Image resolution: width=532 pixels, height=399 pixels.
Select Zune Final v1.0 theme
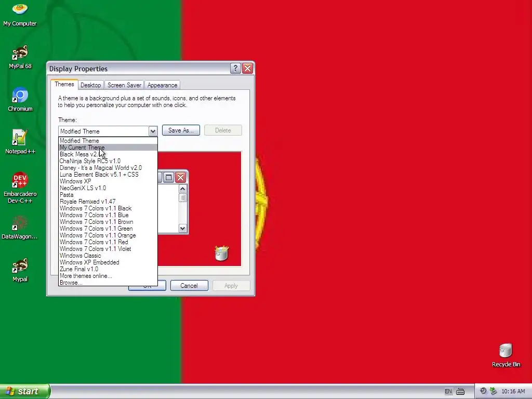(108, 270)
